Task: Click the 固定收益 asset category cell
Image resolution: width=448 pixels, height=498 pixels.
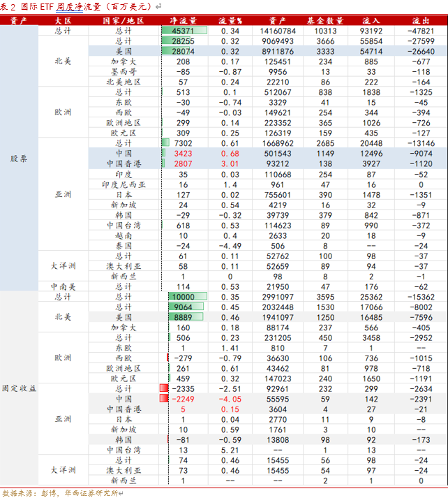Action: [x=19, y=388]
